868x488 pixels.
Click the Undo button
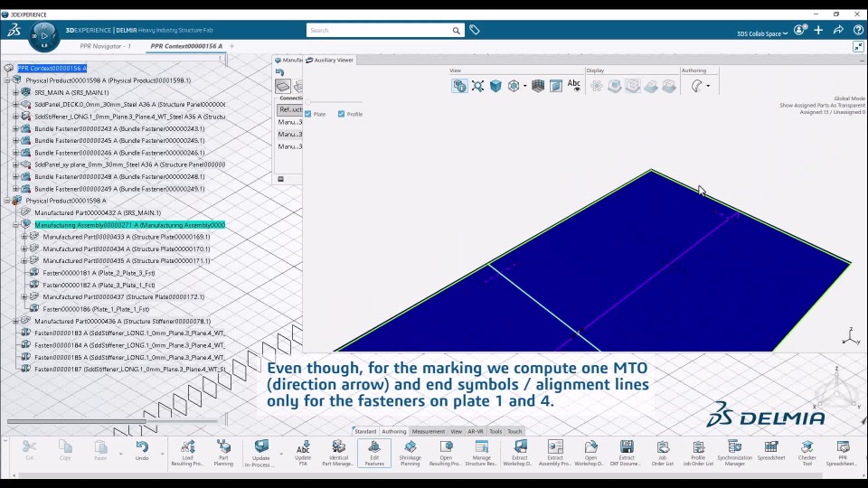coord(142,450)
